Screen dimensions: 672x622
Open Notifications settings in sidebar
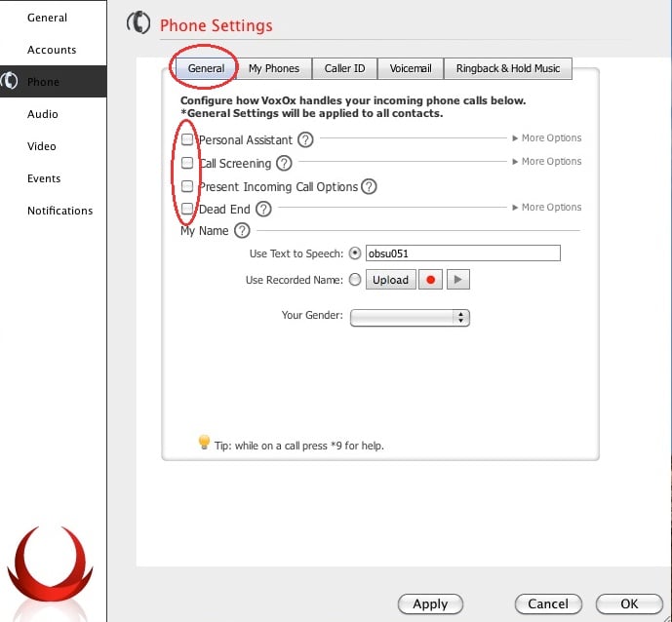click(x=60, y=211)
